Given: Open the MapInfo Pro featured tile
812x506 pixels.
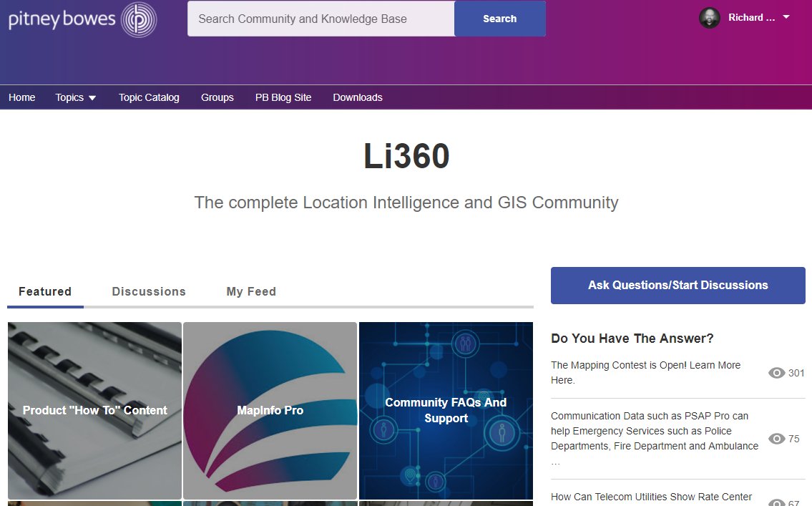Looking at the screenshot, I should (x=270, y=410).
